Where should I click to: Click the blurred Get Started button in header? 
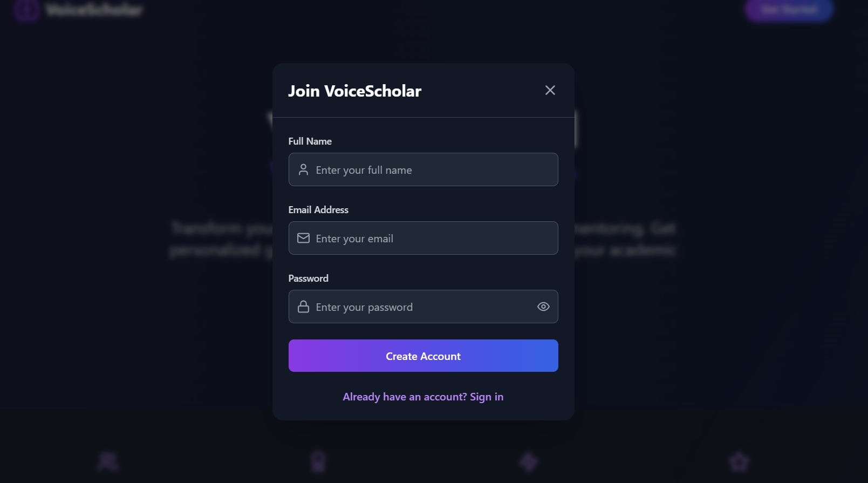pos(789,10)
